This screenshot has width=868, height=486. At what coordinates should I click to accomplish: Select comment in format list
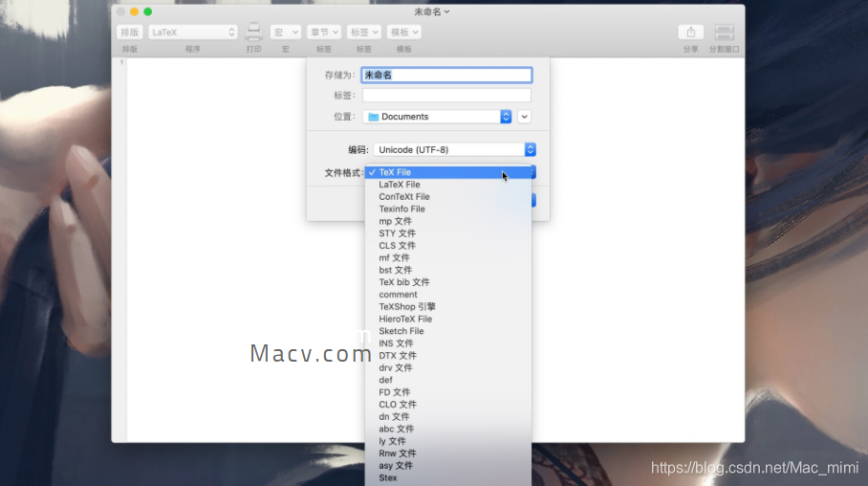(x=448, y=295)
